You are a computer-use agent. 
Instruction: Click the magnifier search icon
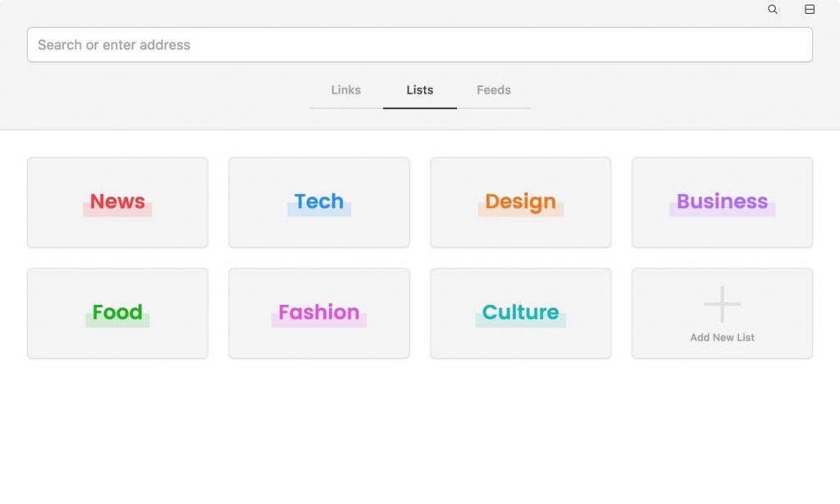point(773,10)
